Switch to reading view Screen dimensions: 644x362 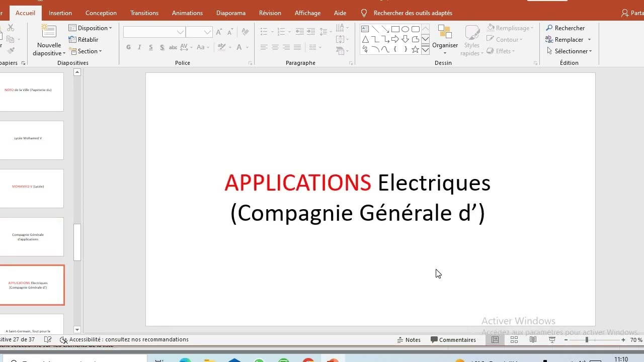pos(533,340)
